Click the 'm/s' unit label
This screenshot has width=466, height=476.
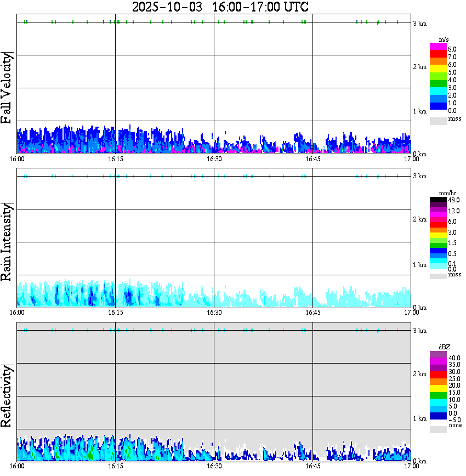(444, 40)
